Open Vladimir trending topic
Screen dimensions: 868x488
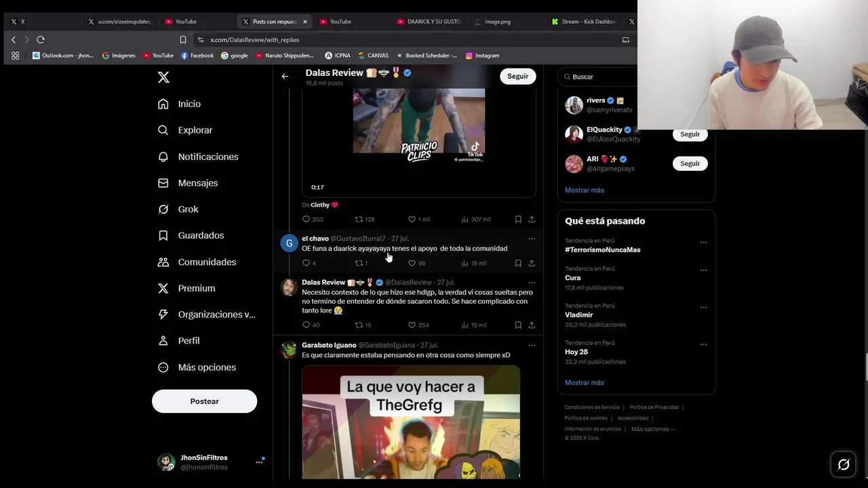pyautogui.click(x=578, y=314)
